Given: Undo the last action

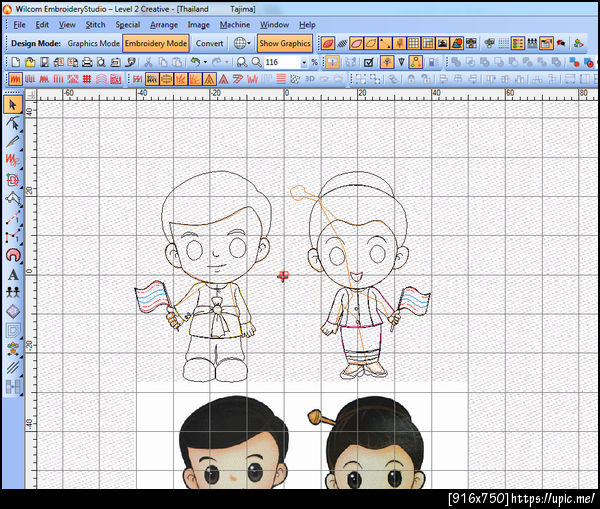Looking at the screenshot, I should point(195,62).
